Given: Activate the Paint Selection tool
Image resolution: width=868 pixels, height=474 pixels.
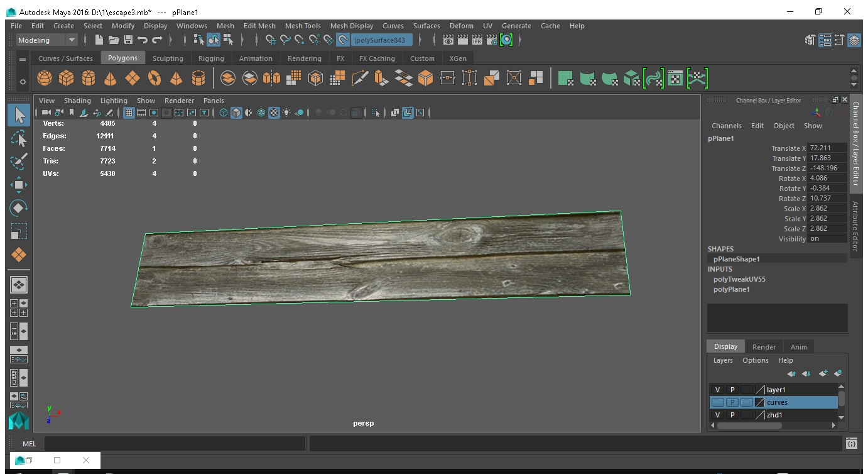Looking at the screenshot, I should [19, 162].
